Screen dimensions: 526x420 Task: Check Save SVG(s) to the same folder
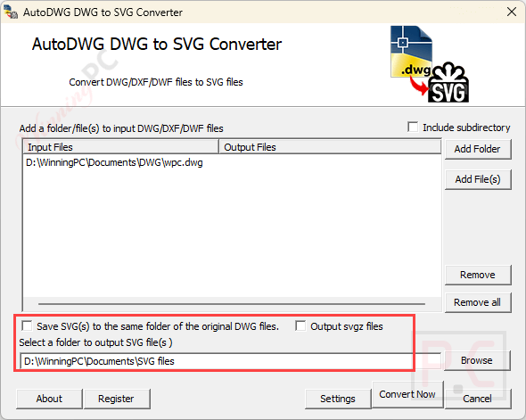pos(27,325)
